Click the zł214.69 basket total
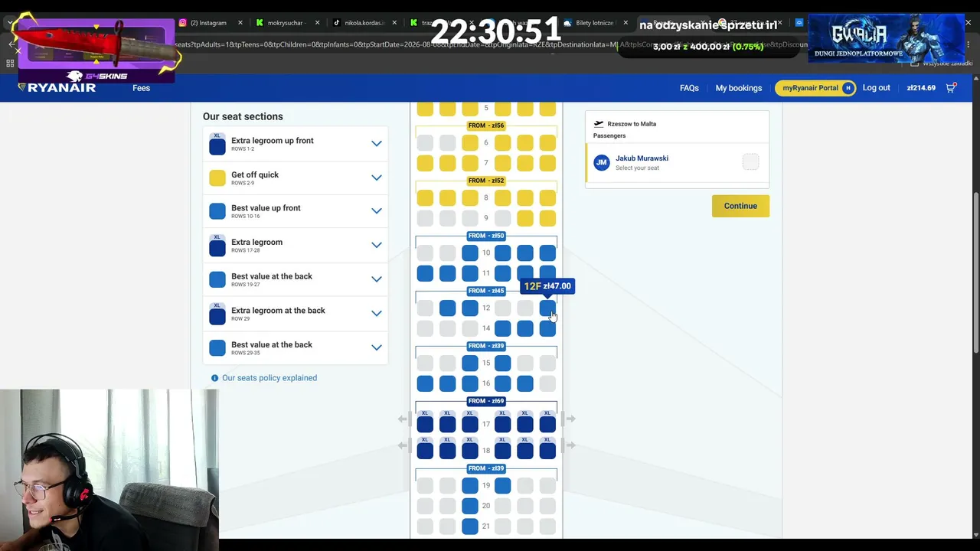The image size is (980, 551). 921,88
